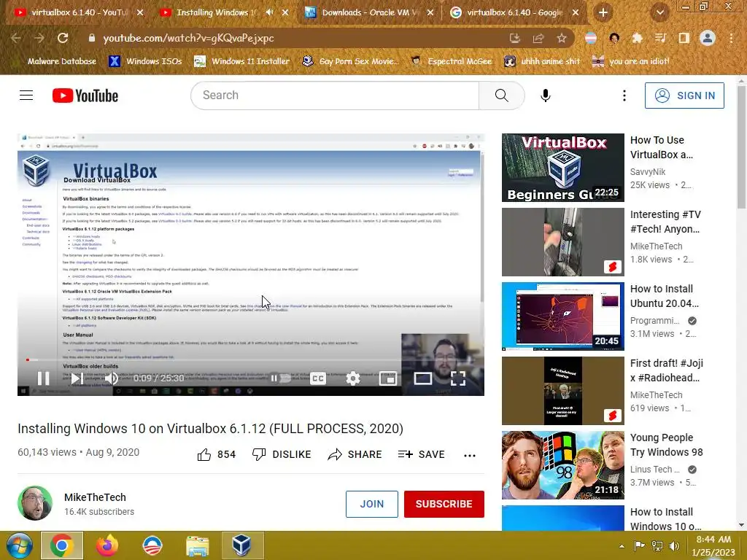The height and width of the screenshot is (560, 747).
Task: Focus the YouTube search field
Action: [335, 96]
